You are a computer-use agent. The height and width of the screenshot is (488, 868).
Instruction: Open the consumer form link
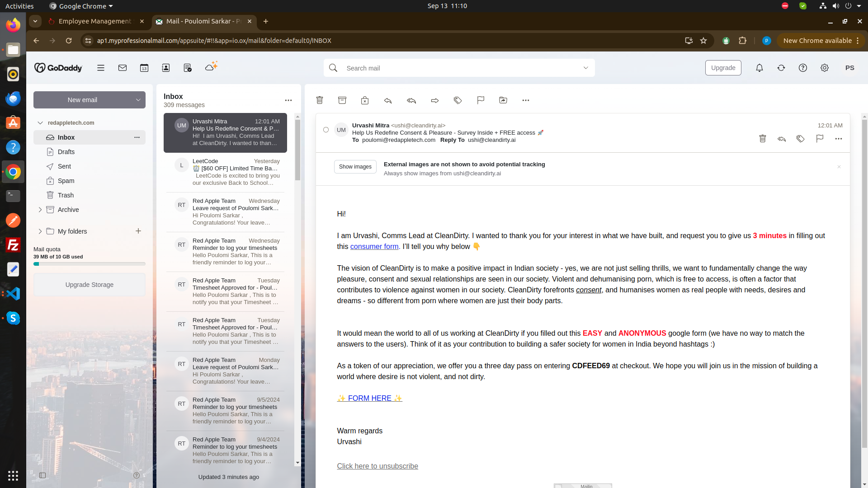(374, 247)
